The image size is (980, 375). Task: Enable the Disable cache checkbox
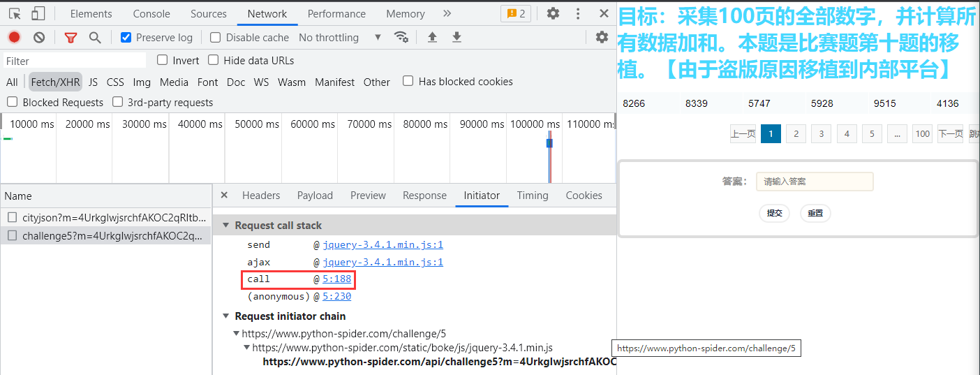(x=216, y=38)
